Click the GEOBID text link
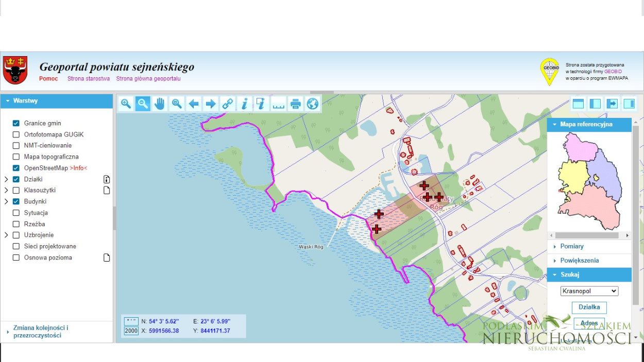644x362 pixels. point(613,72)
